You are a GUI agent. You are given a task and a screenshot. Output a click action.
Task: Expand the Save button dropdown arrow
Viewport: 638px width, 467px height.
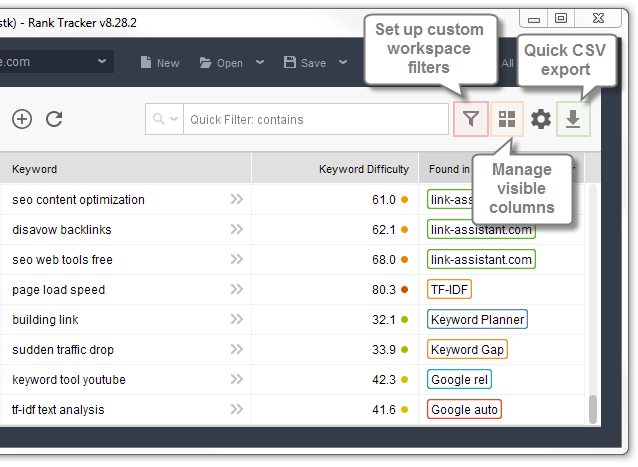343,62
